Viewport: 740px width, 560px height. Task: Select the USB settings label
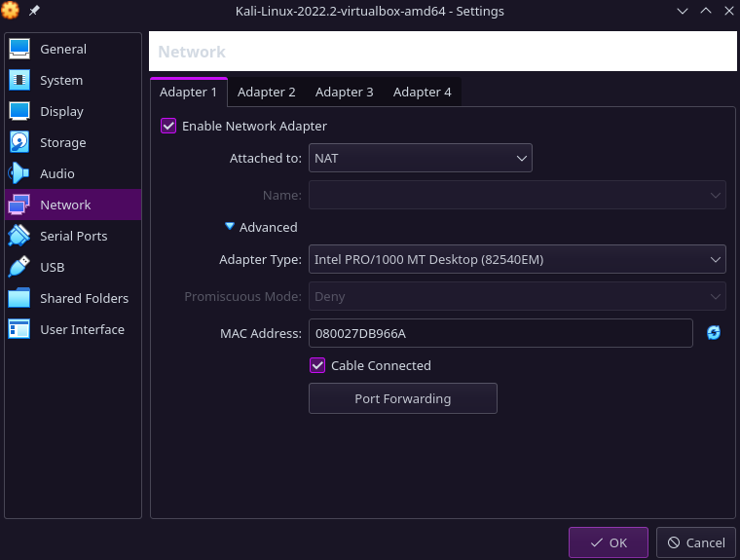point(52,267)
